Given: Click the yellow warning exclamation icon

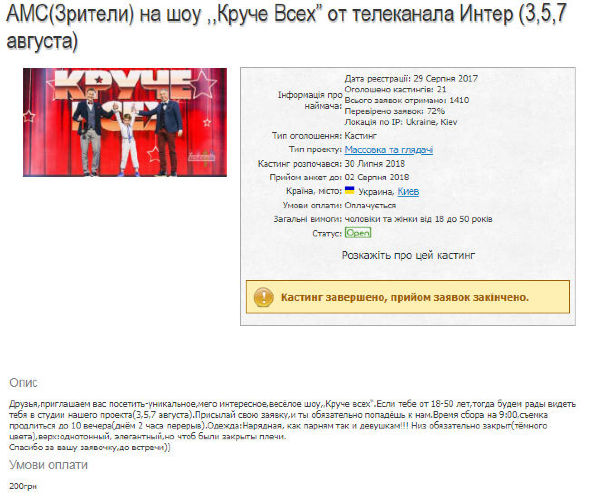Looking at the screenshot, I should tap(264, 297).
